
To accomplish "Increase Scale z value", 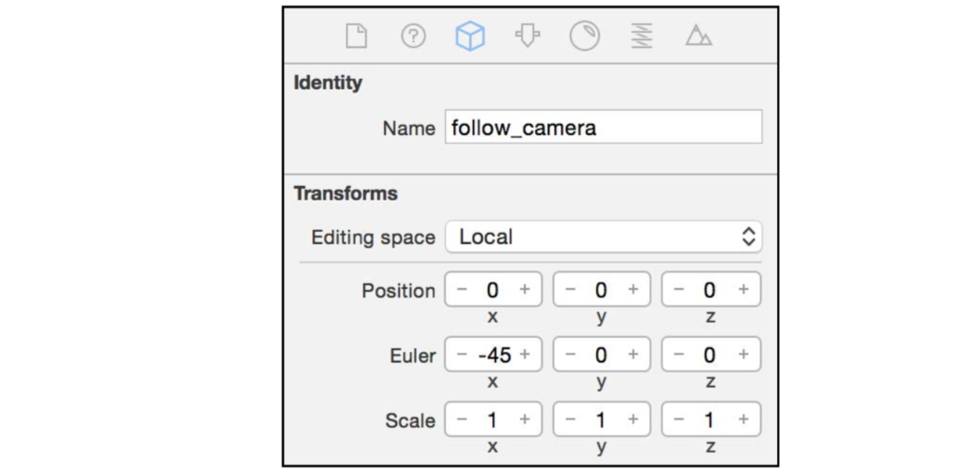I will [x=743, y=420].
